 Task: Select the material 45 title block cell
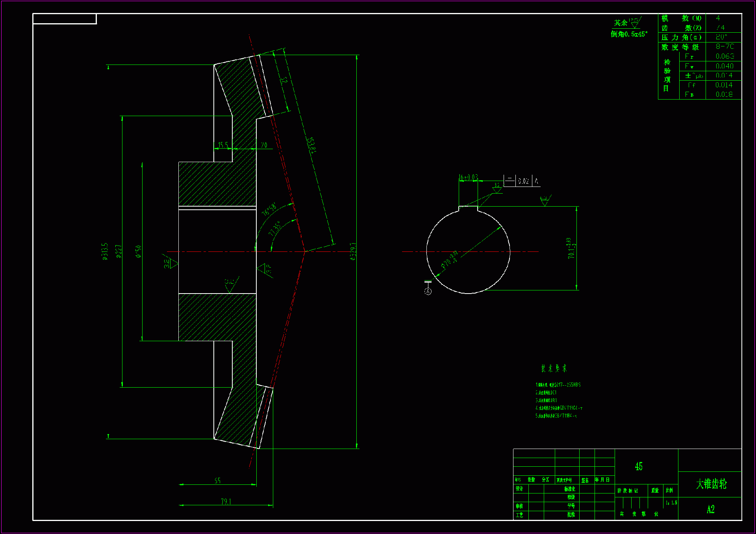click(639, 466)
